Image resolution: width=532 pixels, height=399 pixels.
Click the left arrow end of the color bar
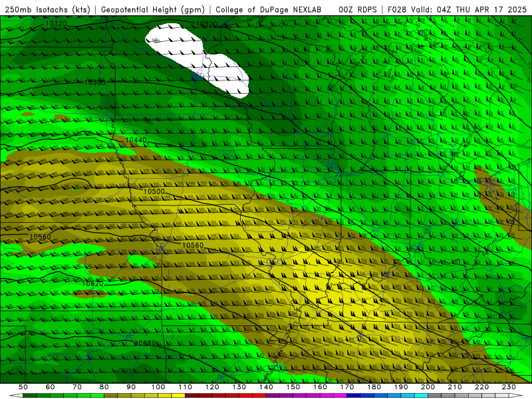click(16, 396)
